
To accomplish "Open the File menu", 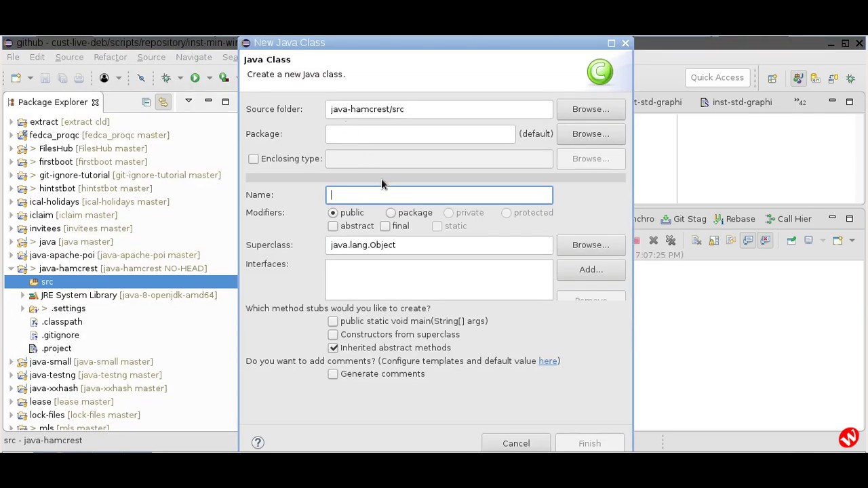I will tap(13, 58).
